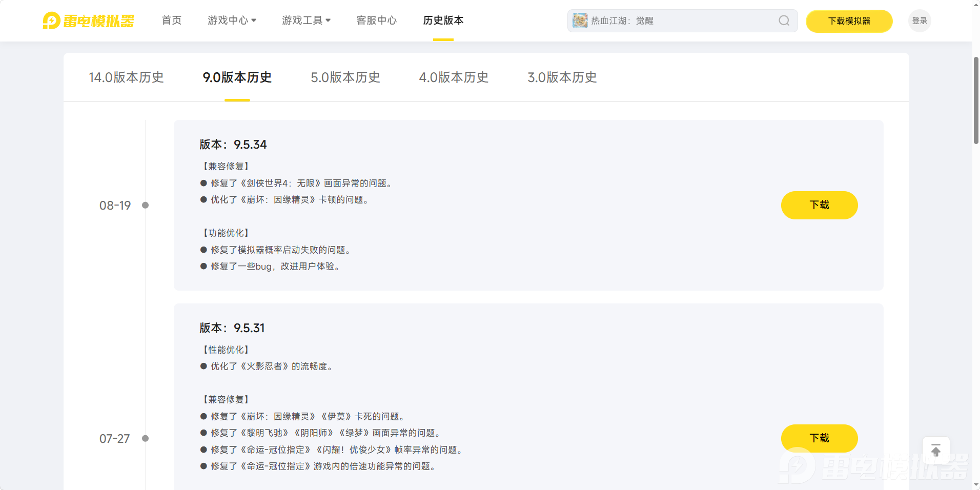Switch to the 14.0版本历史 tab
Viewport: 980px width, 490px height.
126,77
